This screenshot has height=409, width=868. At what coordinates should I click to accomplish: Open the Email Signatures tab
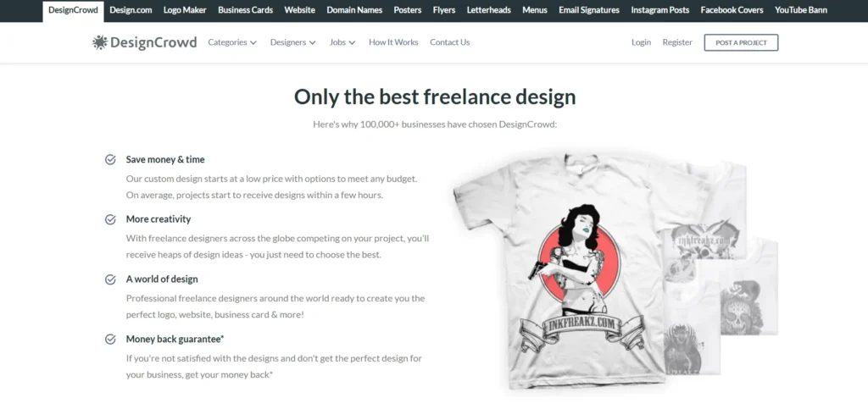589,10
